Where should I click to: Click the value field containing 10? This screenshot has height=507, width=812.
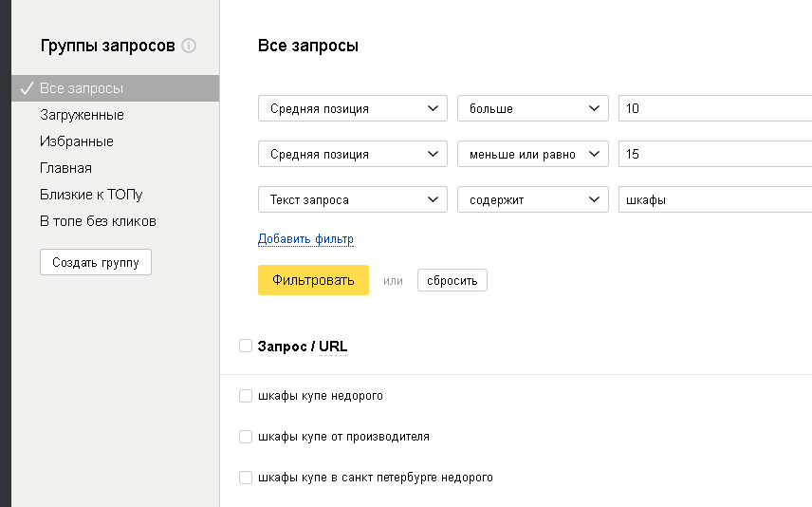point(713,108)
